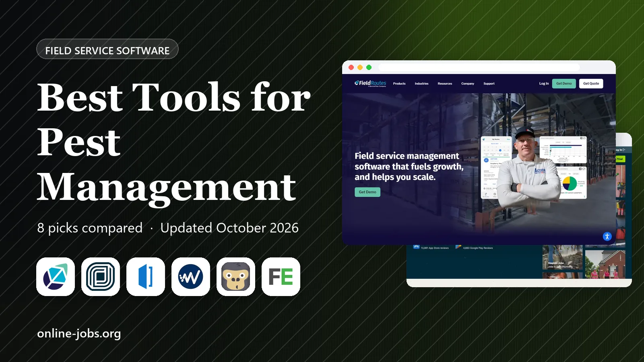The image size is (644, 362).
Task: Open the Resources navigation item
Action: coord(445,84)
